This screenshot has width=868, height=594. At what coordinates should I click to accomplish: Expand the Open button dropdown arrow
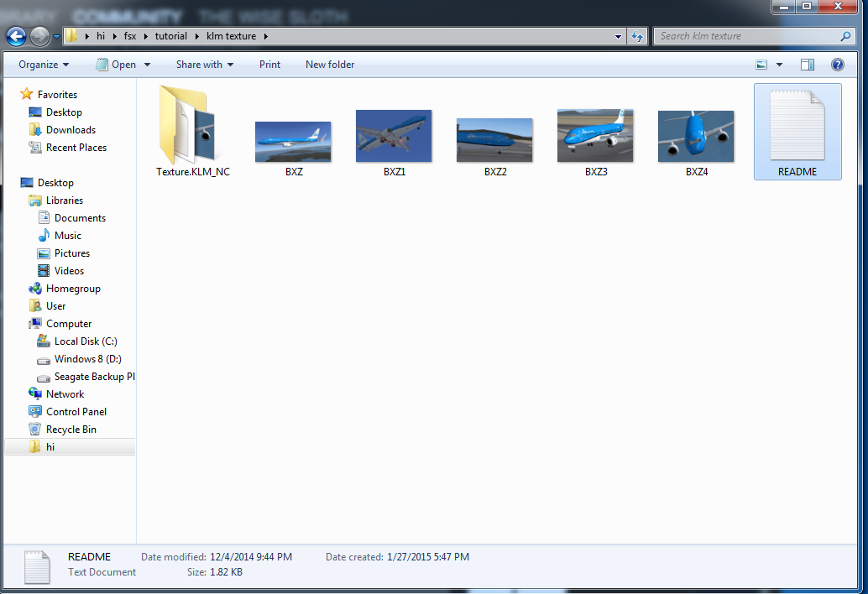[x=147, y=65]
